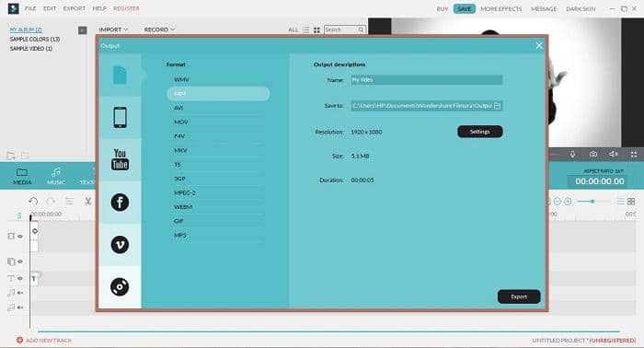
Task: Choose YouTube upload option in Output sidebar
Action: point(120,159)
